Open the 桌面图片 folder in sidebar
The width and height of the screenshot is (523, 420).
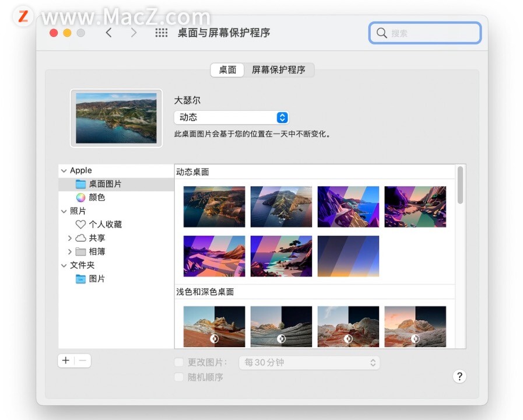[x=93, y=184]
